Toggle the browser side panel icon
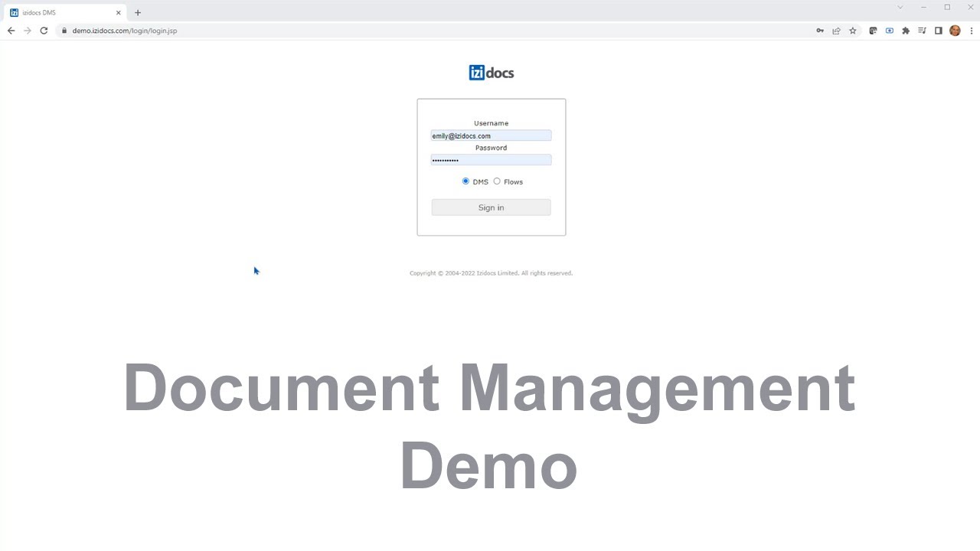 (x=939, y=31)
